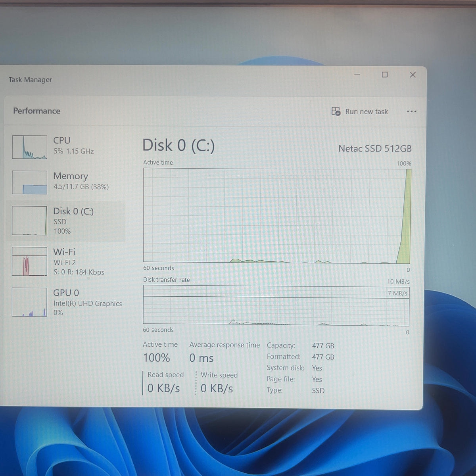Click the Task Manager window title
This screenshot has height=476, width=476.
(30, 79)
